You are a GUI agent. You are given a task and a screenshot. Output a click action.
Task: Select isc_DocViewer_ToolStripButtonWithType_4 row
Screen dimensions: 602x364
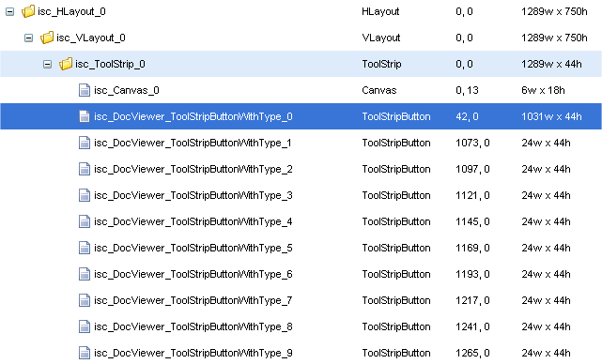(301, 221)
